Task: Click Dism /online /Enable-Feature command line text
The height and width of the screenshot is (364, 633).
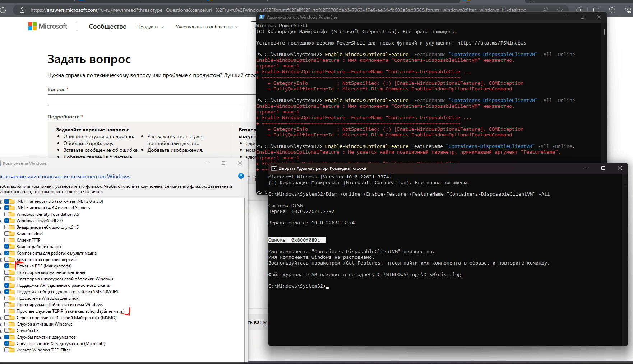Action: click(x=438, y=194)
